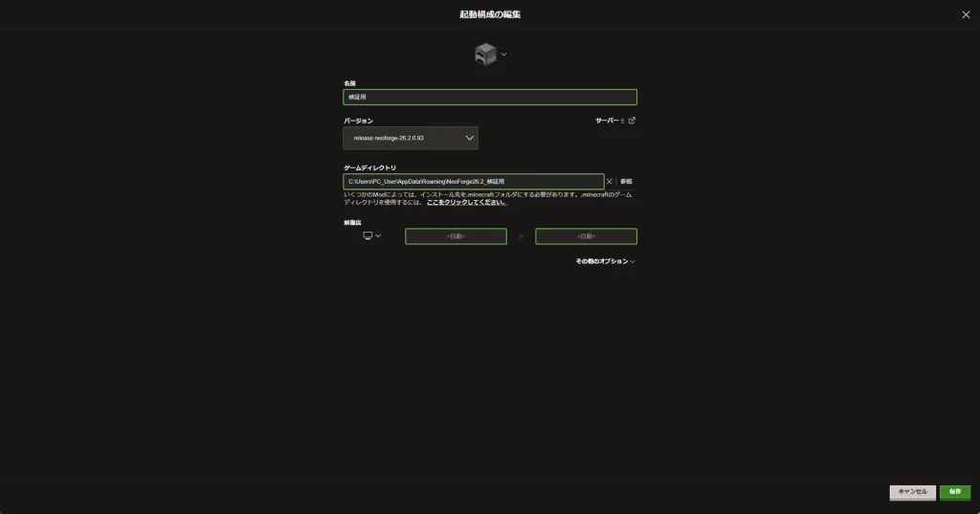Click the down arrow in the version box
980x514 pixels.
coord(469,138)
